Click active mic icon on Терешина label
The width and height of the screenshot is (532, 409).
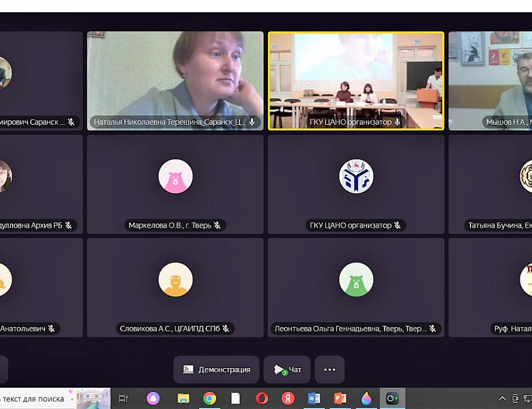252,122
